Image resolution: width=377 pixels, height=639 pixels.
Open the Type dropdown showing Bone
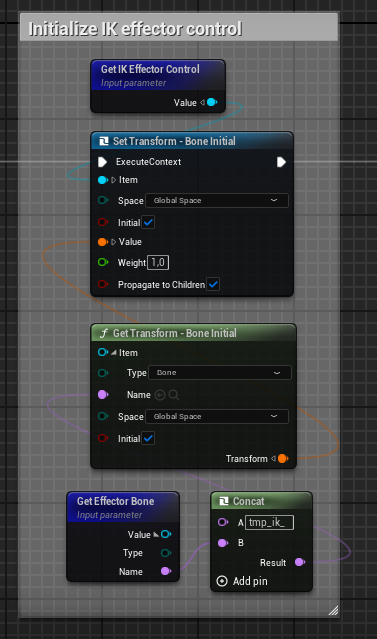tap(220, 372)
